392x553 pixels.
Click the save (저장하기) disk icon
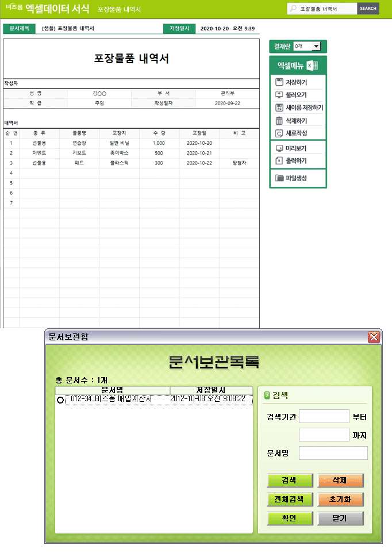tap(279, 82)
